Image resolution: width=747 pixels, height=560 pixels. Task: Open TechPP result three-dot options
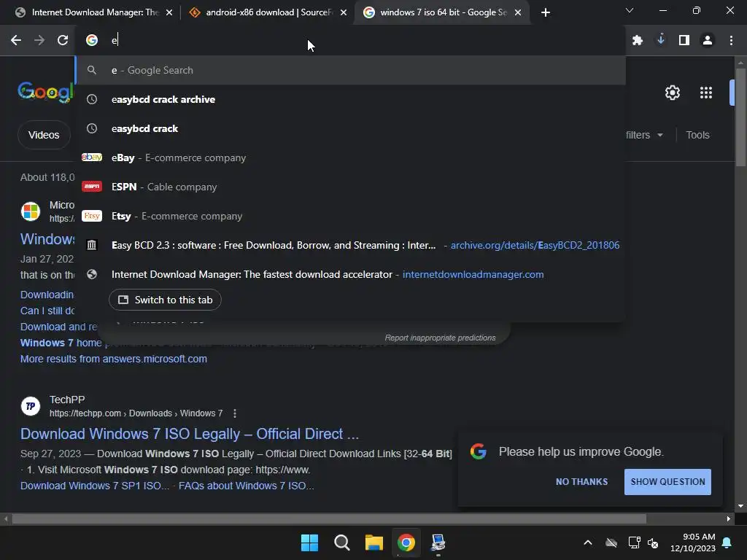(x=234, y=413)
